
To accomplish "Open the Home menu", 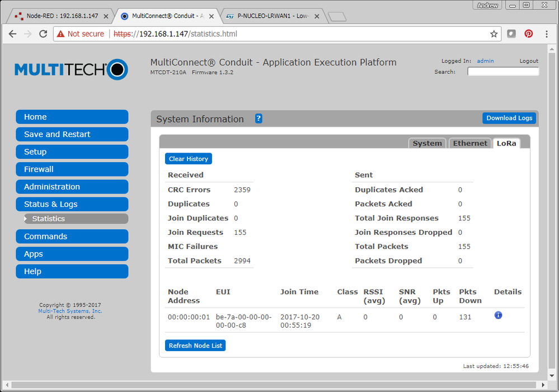I will (x=72, y=117).
